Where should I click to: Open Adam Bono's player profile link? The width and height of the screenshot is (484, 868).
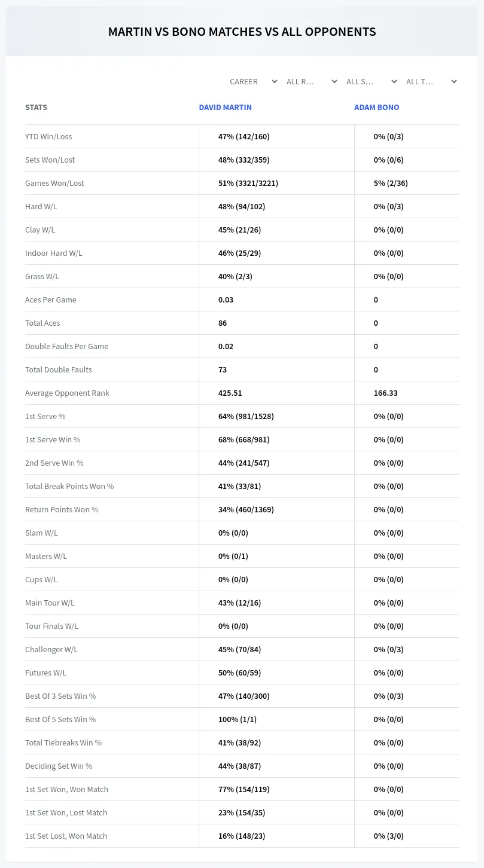(x=376, y=108)
